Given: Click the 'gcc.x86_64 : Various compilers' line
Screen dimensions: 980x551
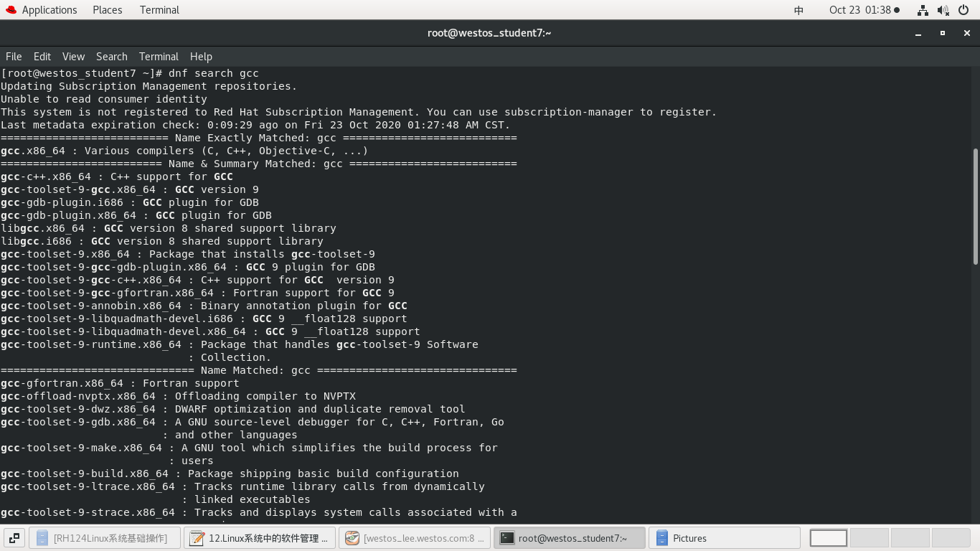Looking at the screenshot, I should coord(184,151).
